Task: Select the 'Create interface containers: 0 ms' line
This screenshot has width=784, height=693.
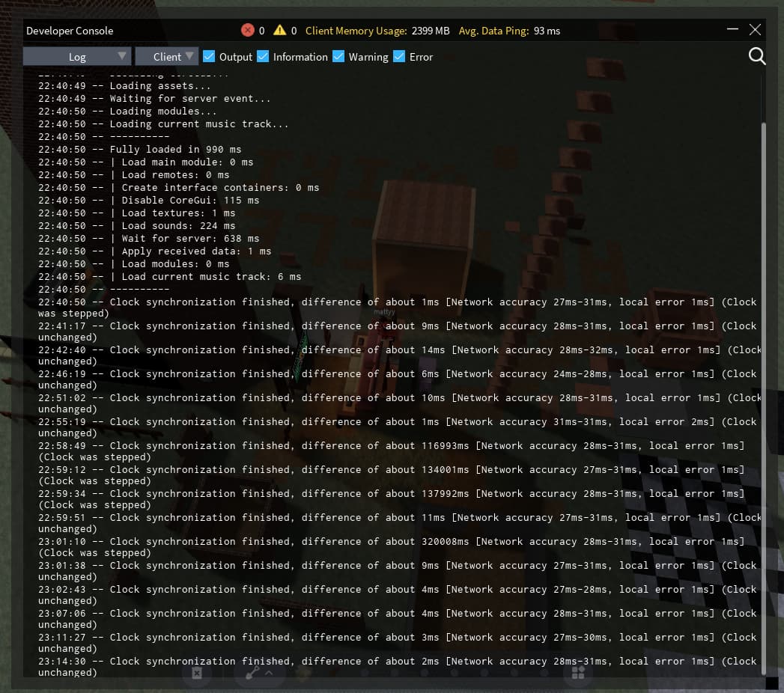Action: click(x=178, y=187)
